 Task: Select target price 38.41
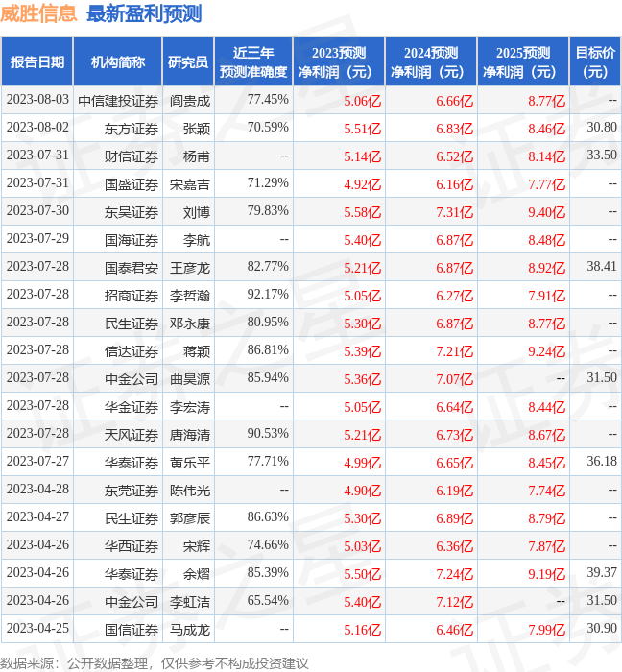(602, 267)
